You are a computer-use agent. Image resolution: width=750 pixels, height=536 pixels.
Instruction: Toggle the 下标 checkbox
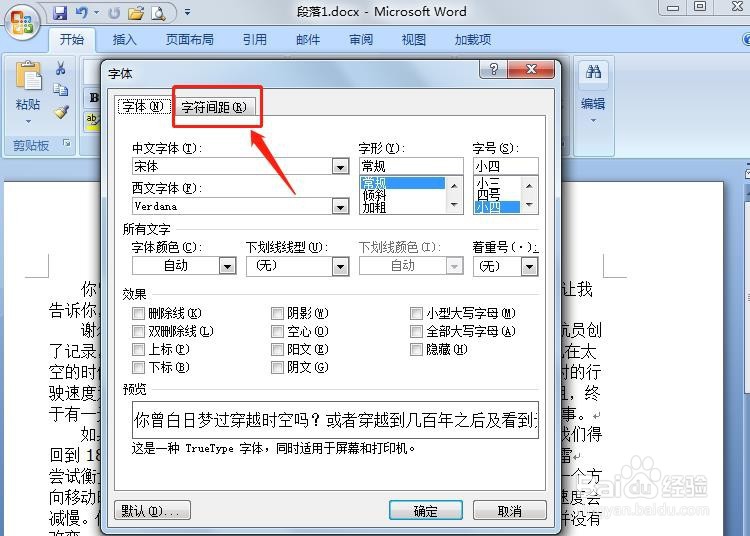pos(138,367)
